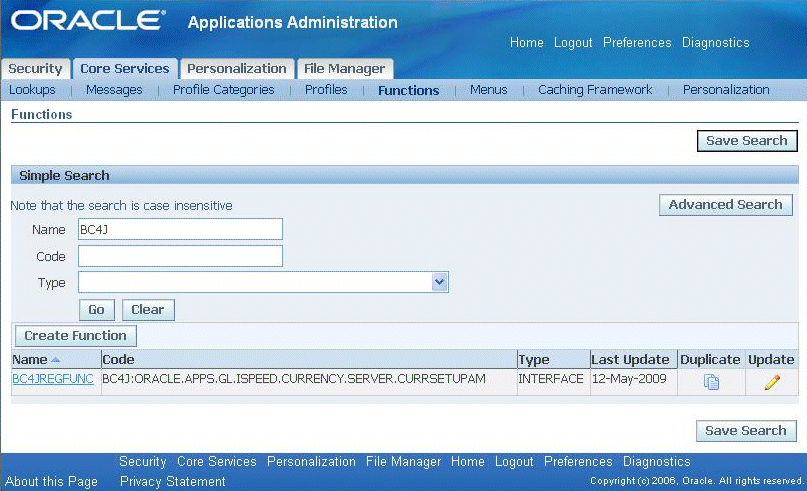Select the Core Services tab
Image resolution: width=807 pixels, height=491 pixels.
[x=125, y=68]
